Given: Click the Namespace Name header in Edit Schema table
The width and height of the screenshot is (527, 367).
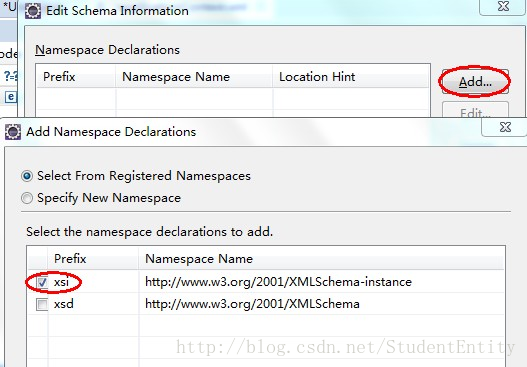Looking at the screenshot, I should [194, 77].
